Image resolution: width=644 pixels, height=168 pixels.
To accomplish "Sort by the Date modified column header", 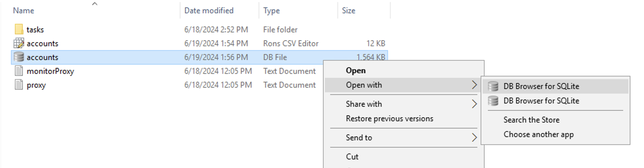I will (209, 11).
